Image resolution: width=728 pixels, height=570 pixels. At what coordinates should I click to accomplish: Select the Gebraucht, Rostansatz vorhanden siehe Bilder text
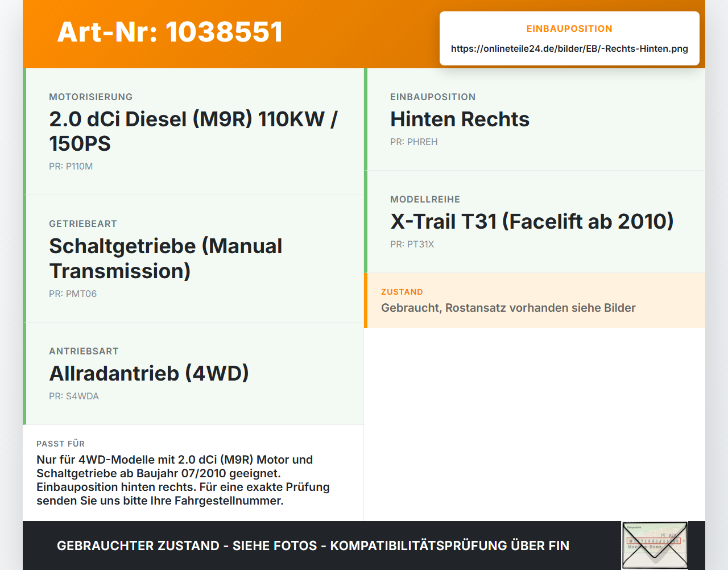[x=508, y=308]
